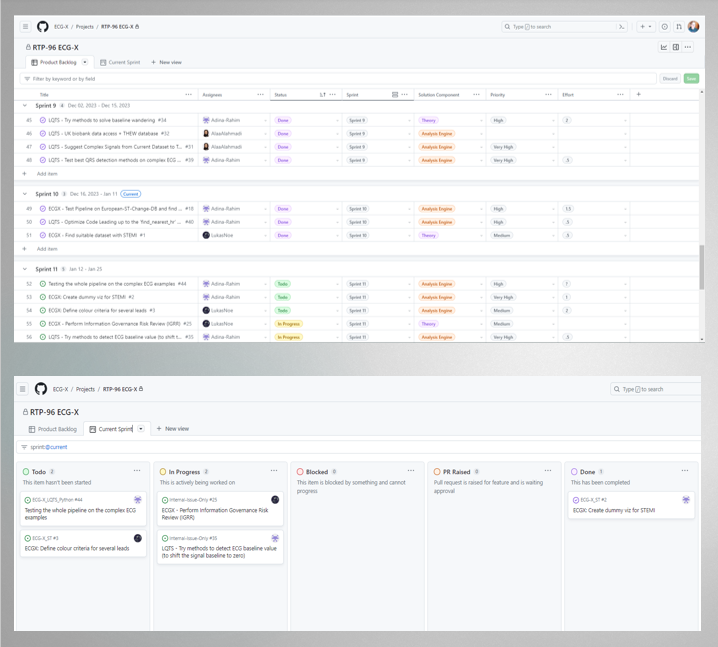Focus search box in bottom window
The height and width of the screenshot is (647, 718).
[656, 389]
